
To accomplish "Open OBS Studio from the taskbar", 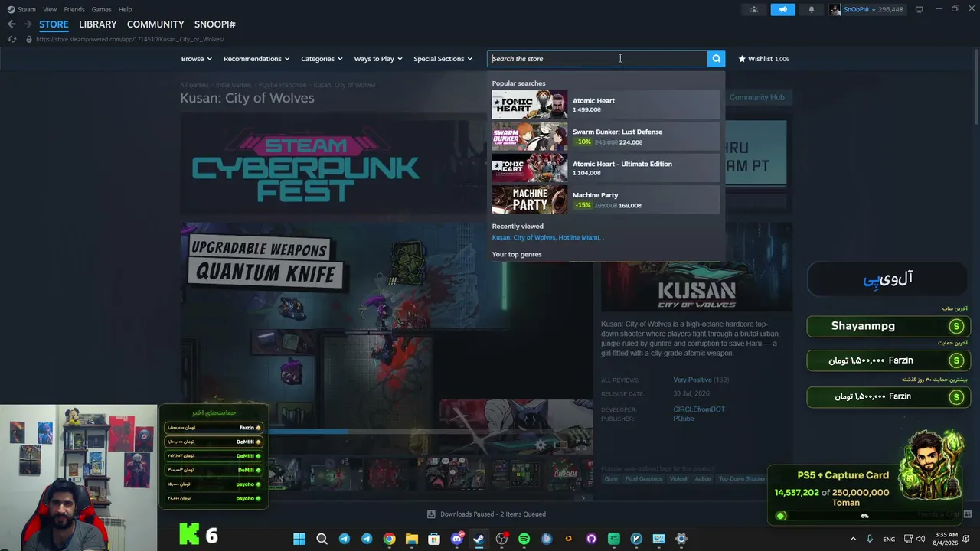I will point(501,539).
